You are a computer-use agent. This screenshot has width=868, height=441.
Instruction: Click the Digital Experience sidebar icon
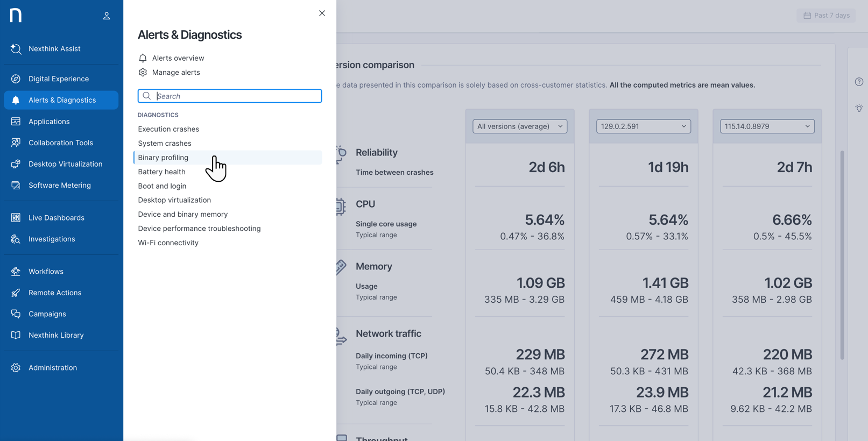click(x=16, y=79)
